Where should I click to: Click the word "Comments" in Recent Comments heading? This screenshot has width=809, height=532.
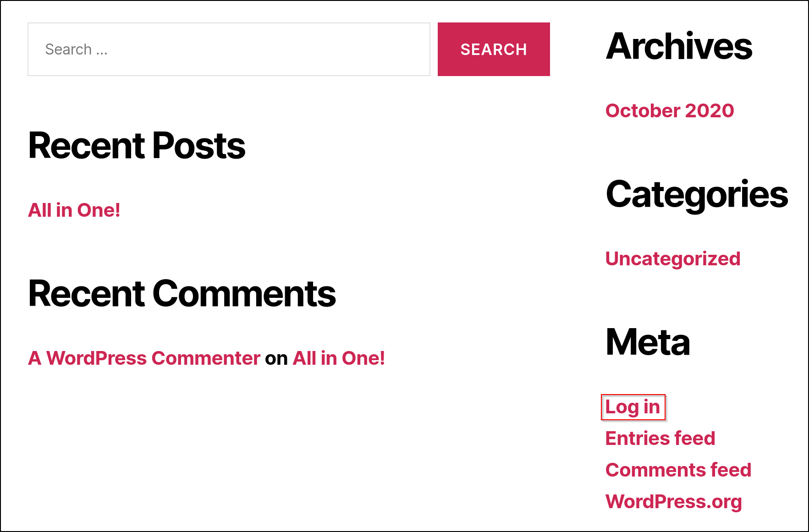(244, 294)
